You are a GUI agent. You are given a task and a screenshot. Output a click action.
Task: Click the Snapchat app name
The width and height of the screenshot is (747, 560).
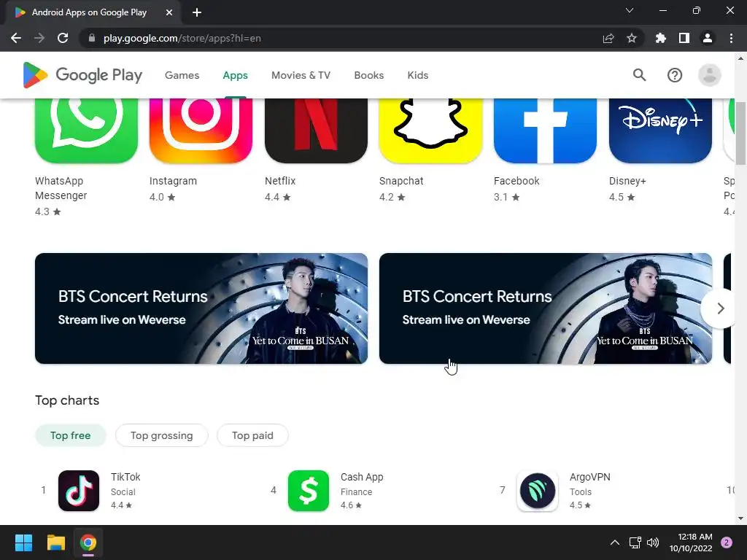(401, 181)
